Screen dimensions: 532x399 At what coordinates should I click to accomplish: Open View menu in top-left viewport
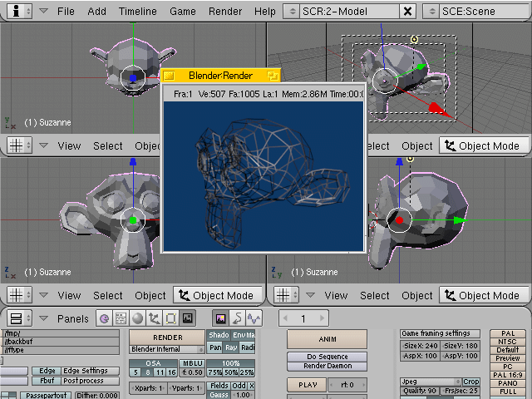click(69, 146)
